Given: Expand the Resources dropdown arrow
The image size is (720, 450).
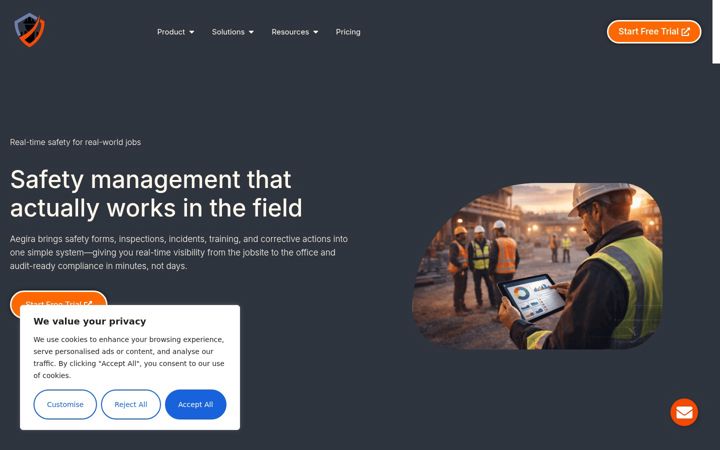Looking at the screenshot, I should click(316, 32).
